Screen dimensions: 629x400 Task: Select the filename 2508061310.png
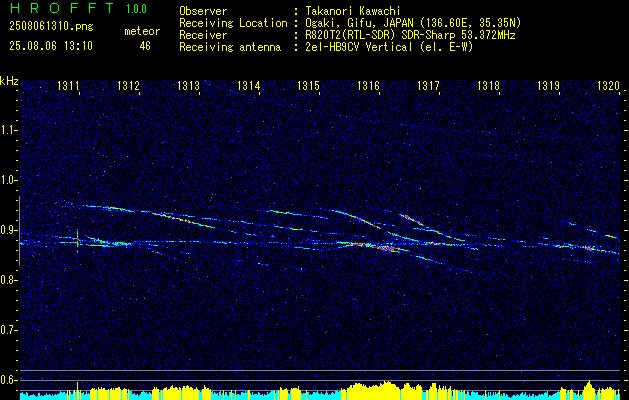tap(51, 27)
